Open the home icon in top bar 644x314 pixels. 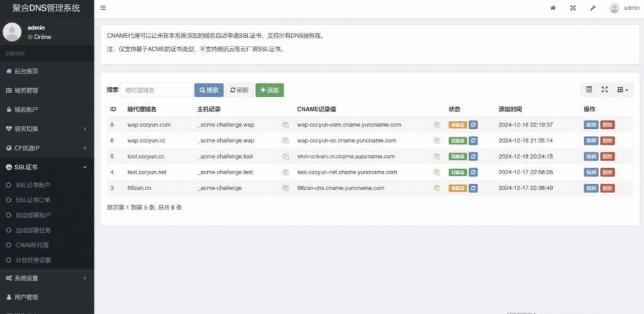553,8
